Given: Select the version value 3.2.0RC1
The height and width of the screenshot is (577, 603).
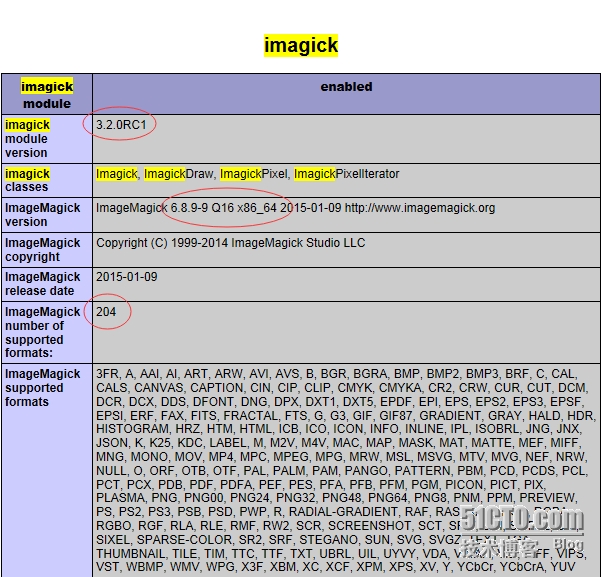Looking at the screenshot, I should click(x=121, y=125).
